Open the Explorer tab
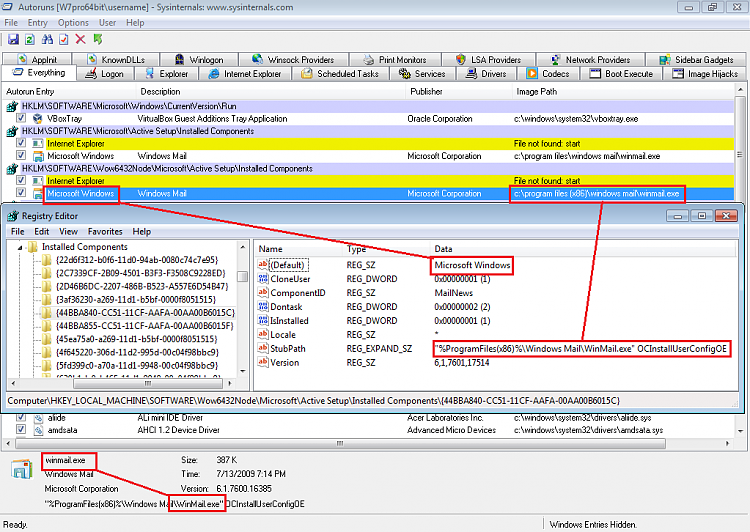Viewport: 750px width, 532px height. coord(166,74)
